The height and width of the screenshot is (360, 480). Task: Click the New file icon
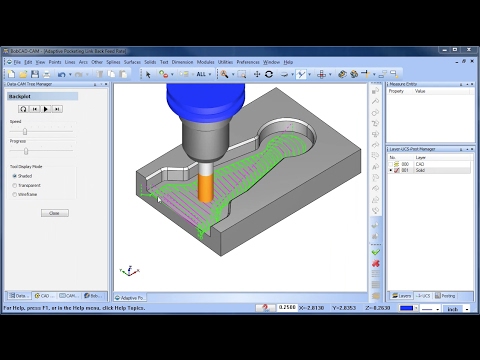pyautogui.click(x=11, y=74)
